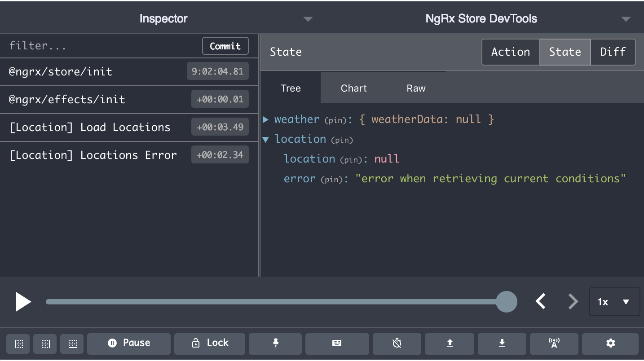This screenshot has width=644, height=361.
Task: Open settings with the gear icon
Action: tap(610, 343)
